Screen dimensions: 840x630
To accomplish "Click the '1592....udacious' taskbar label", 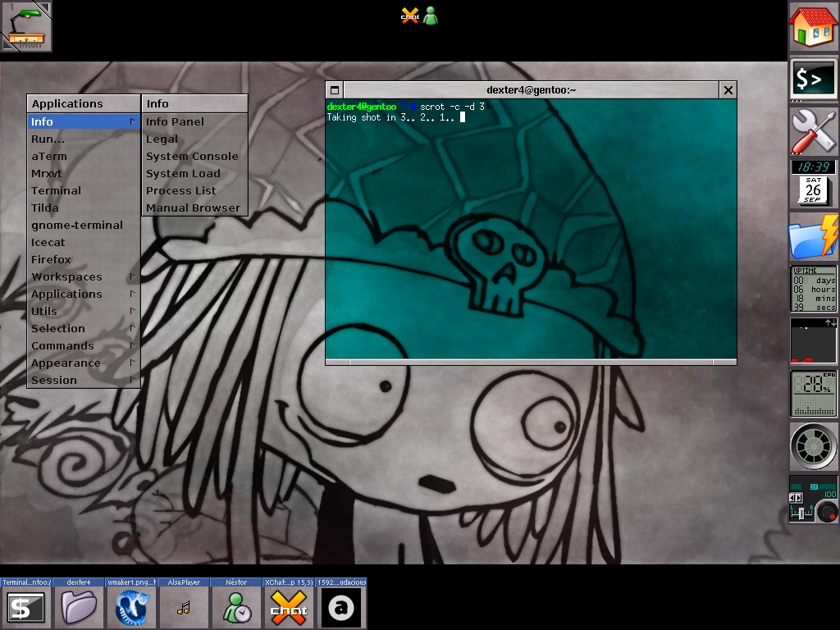I will click(x=341, y=582).
